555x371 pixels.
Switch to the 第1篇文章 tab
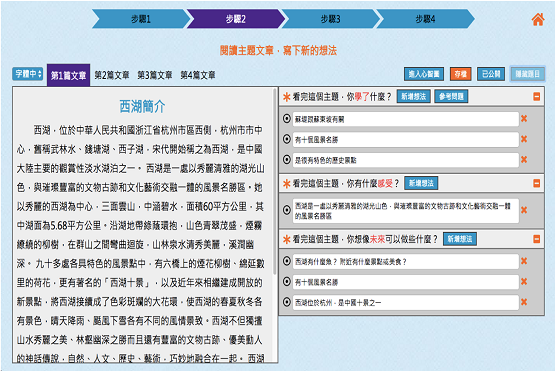(x=68, y=75)
